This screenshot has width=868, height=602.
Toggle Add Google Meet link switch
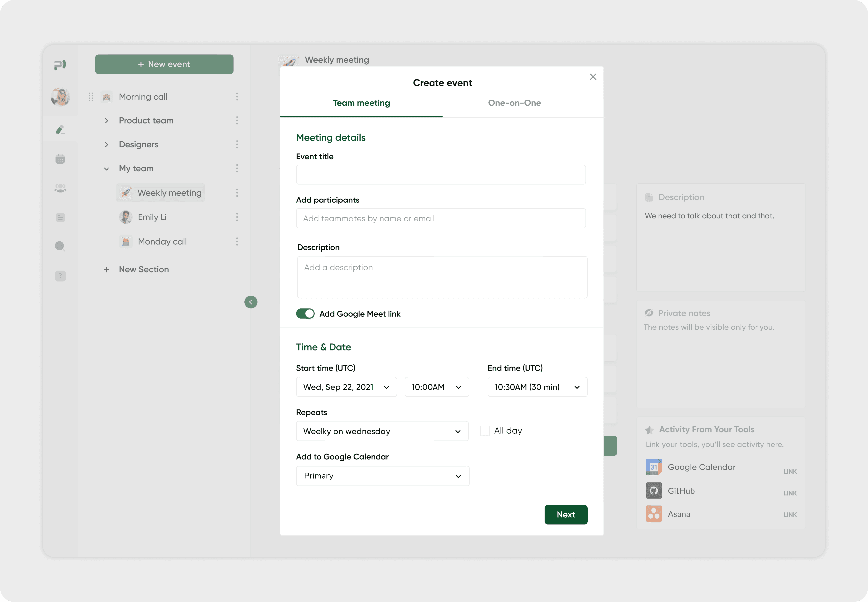coord(305,314)
